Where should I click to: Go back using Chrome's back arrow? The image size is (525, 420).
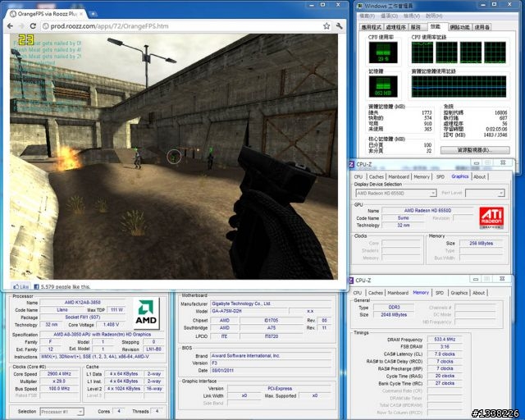coord(10,26)
